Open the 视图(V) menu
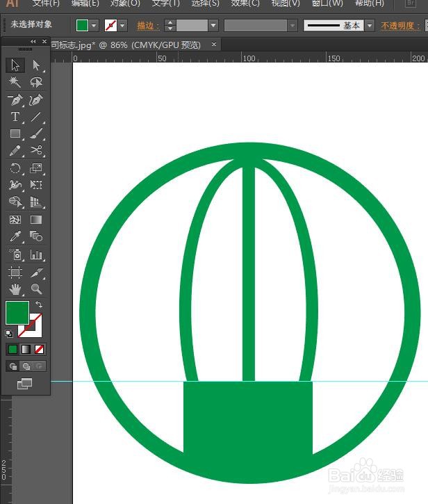This screenshot has width=428, height=504. point(286,3)
